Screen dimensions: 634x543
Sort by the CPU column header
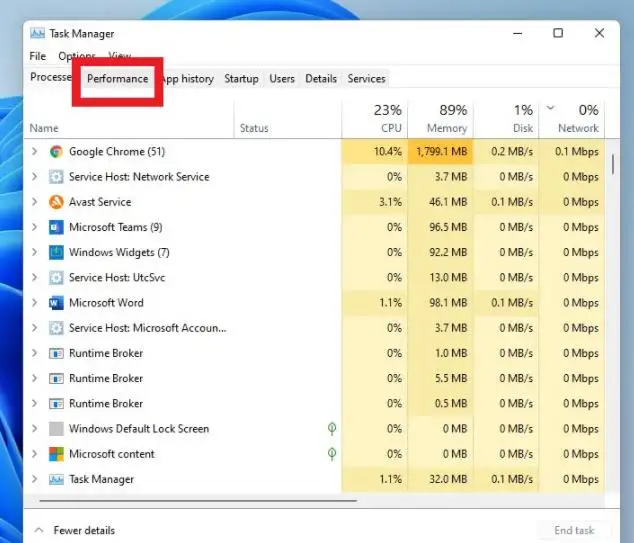[375, 119]
